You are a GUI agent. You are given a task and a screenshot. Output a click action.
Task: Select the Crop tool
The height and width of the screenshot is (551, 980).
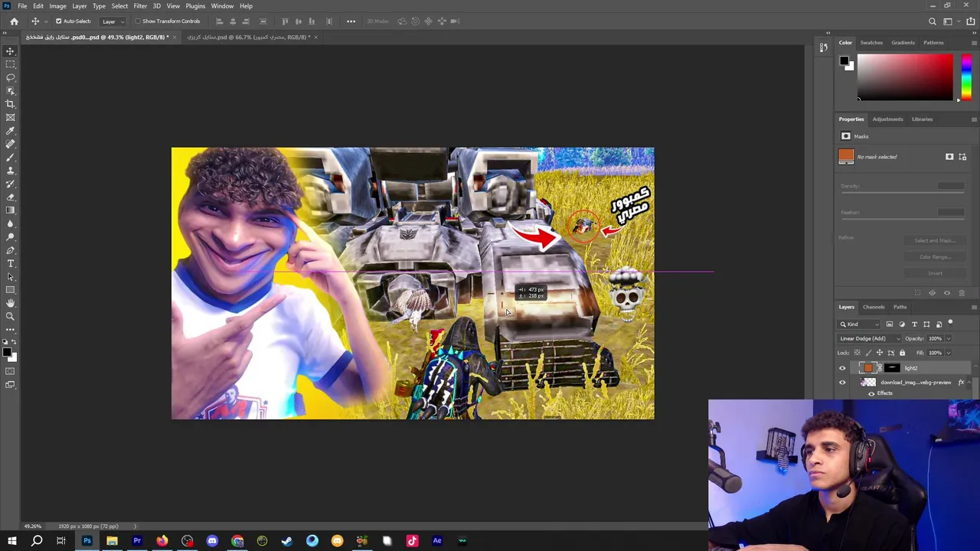[x=10, y=104]
